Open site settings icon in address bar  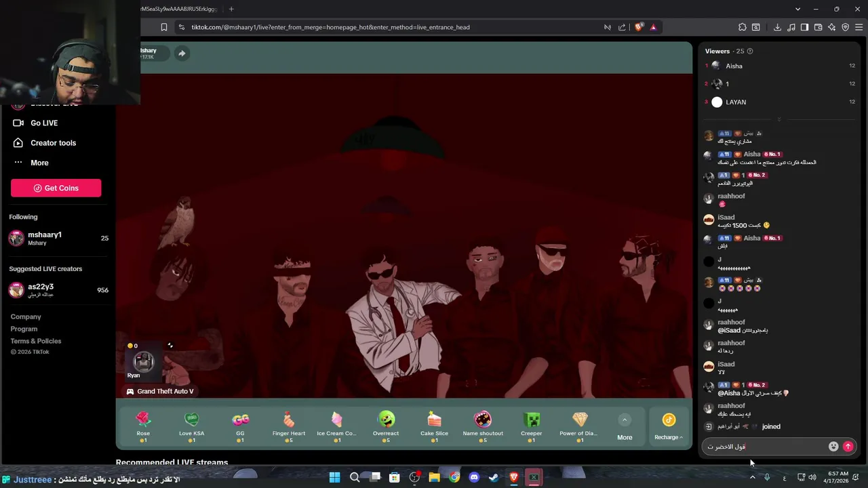181,27
